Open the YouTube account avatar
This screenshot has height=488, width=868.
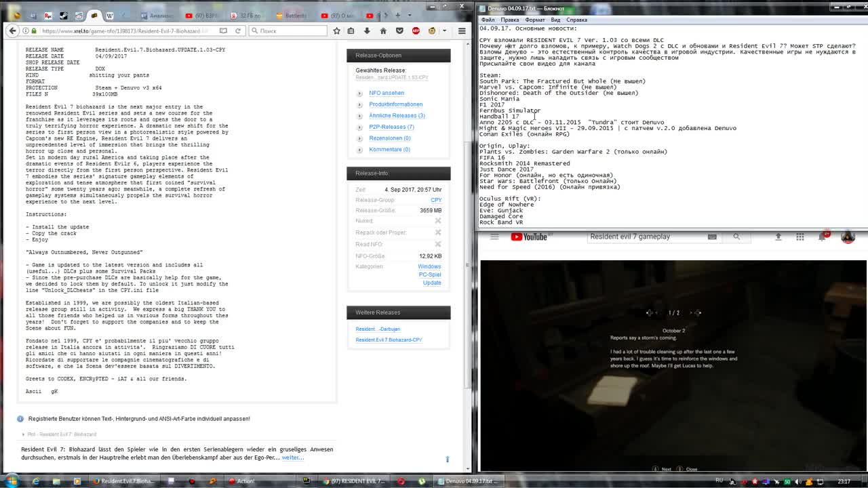848,237
